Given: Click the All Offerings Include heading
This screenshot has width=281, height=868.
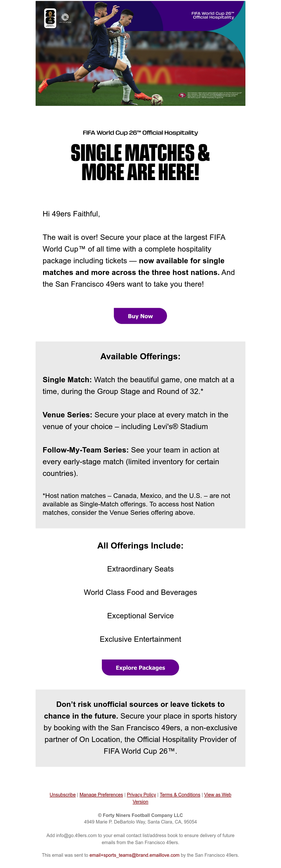Looking at the screenshot, I should click(140, 545).
